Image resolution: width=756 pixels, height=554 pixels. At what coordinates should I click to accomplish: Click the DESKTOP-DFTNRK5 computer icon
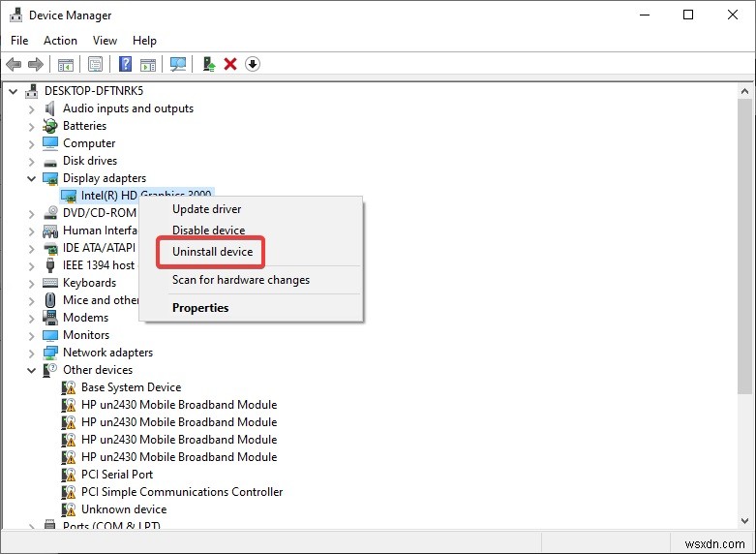coord(32,91)
